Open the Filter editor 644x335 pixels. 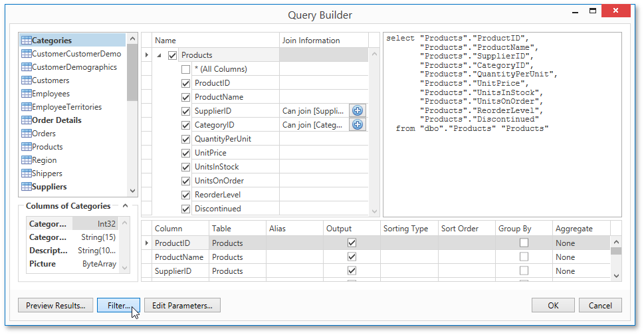pyautogui.click(x=119, y=306)
